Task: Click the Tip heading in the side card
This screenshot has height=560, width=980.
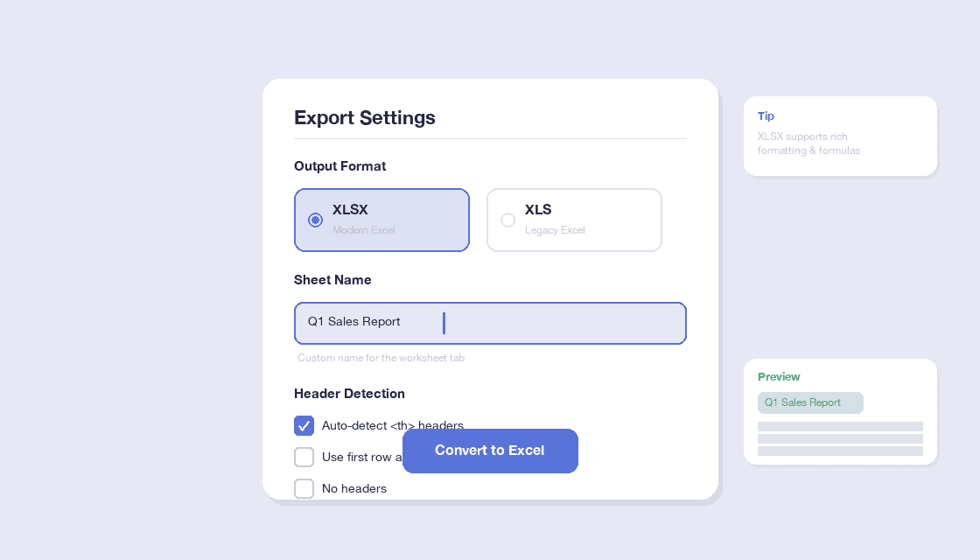Action: pos(766,115)
